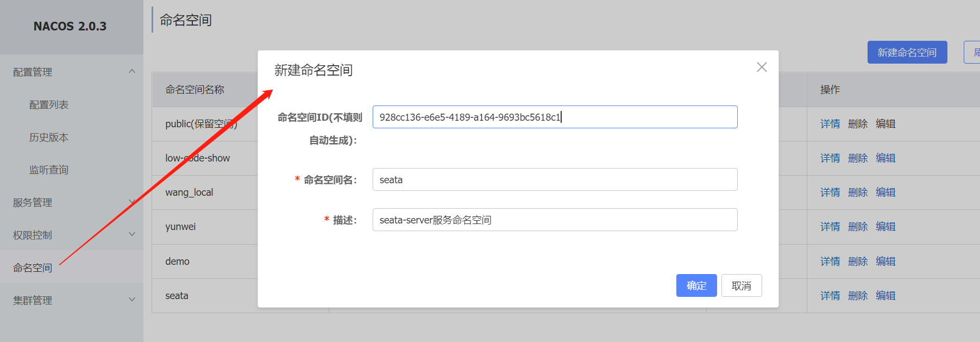Open 历史版本 in the sidebar
980x342 pixels.
(49, 137)
